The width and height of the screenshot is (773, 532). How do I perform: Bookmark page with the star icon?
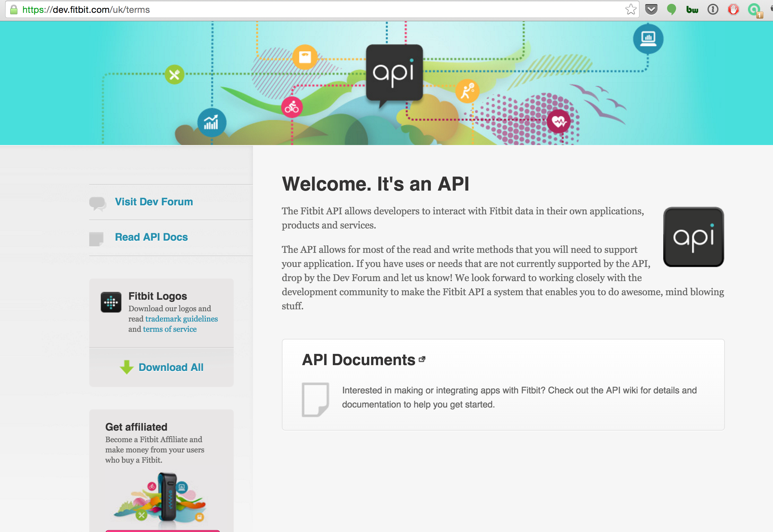coord(630,10)
